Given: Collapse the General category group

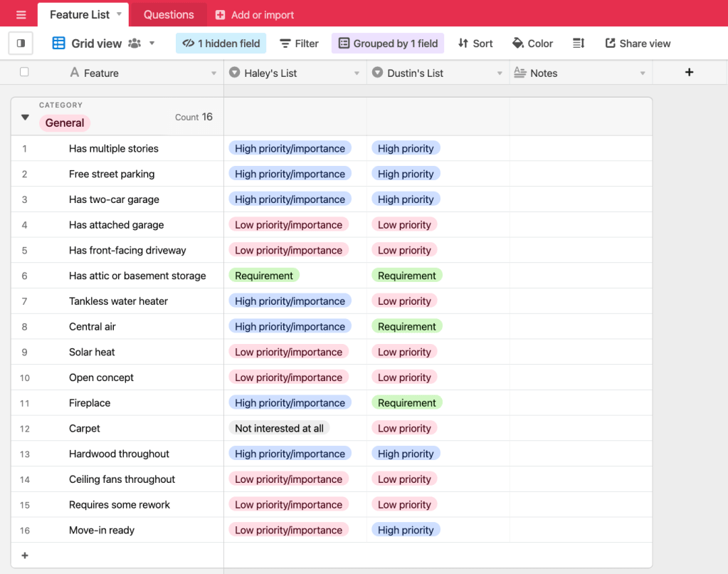Looking at the screenshot, I should [x=24, y=118].
